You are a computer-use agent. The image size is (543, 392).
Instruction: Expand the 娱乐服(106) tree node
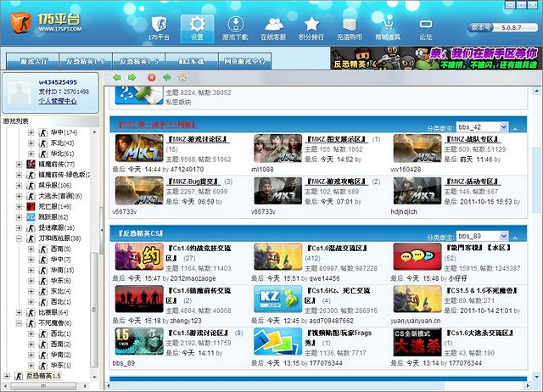tap(19, 185)
